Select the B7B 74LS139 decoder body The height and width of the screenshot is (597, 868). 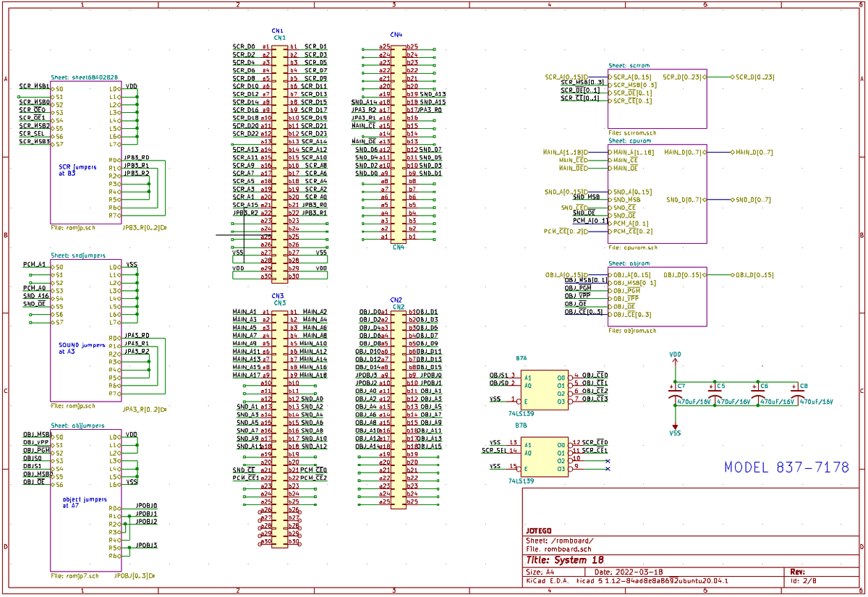pyautogui.click(x=544, y=457)
